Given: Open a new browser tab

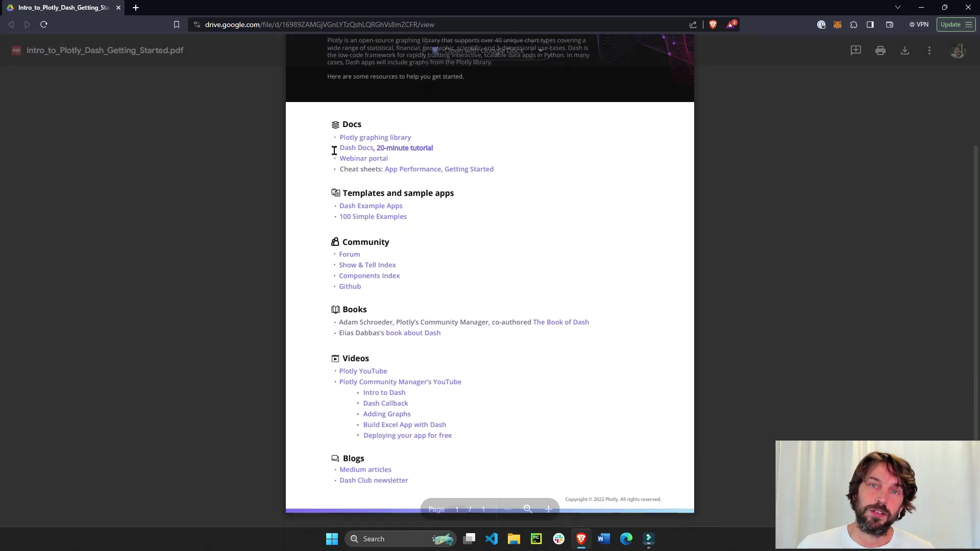Looking at the screenshot, I should tap(136, 8).
